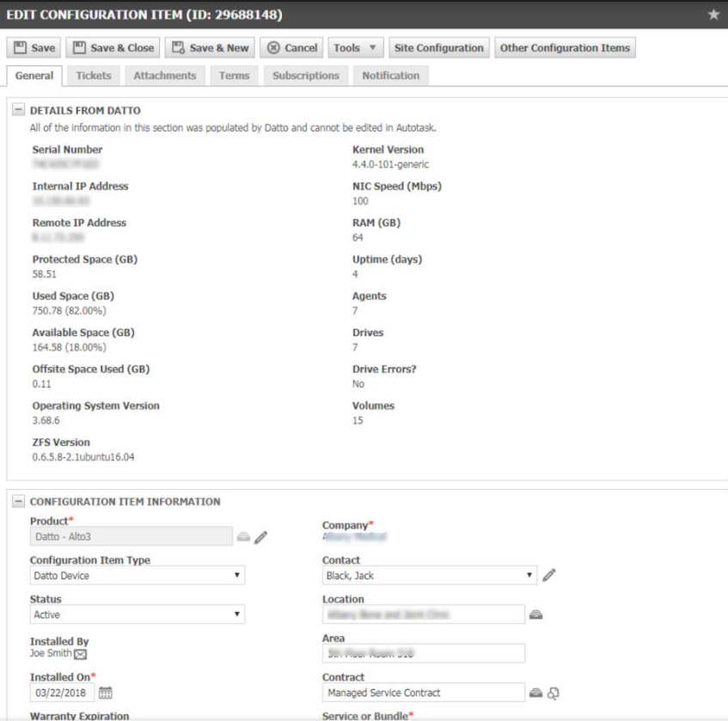
Task: Collapse the Configuration Item Information section
Action: [x=17, y=501]
